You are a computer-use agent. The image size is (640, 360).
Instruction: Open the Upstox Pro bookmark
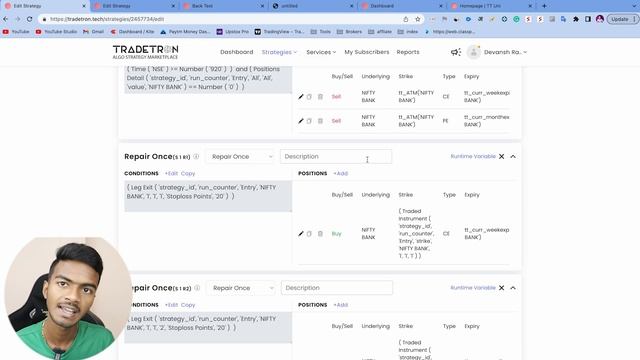pos(232,31)
